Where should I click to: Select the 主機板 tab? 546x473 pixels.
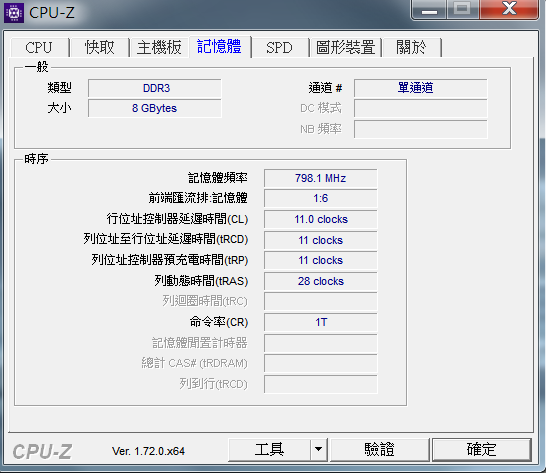(159, 47)
